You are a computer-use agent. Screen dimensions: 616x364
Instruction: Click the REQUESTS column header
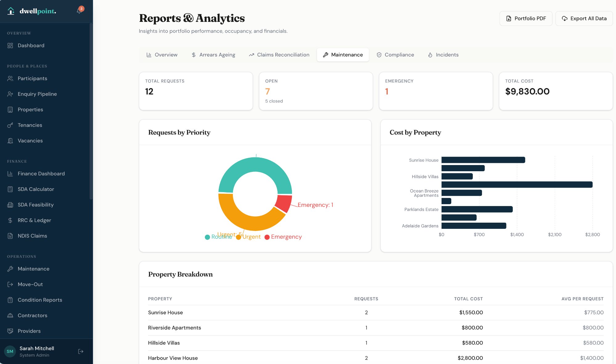point(366,299)
